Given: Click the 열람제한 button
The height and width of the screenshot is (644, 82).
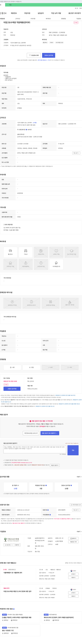Looking at the screenshot, I should tap(16, 545).
